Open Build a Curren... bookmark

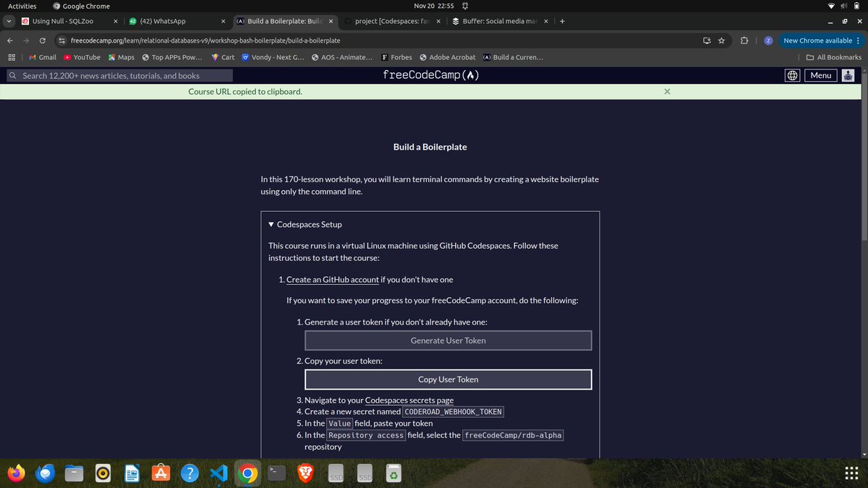tap(513, 57)
